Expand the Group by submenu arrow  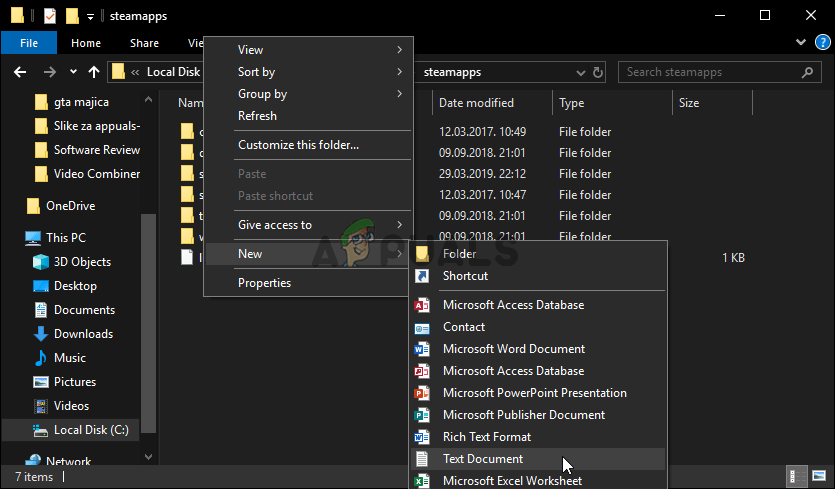[399, 93]
